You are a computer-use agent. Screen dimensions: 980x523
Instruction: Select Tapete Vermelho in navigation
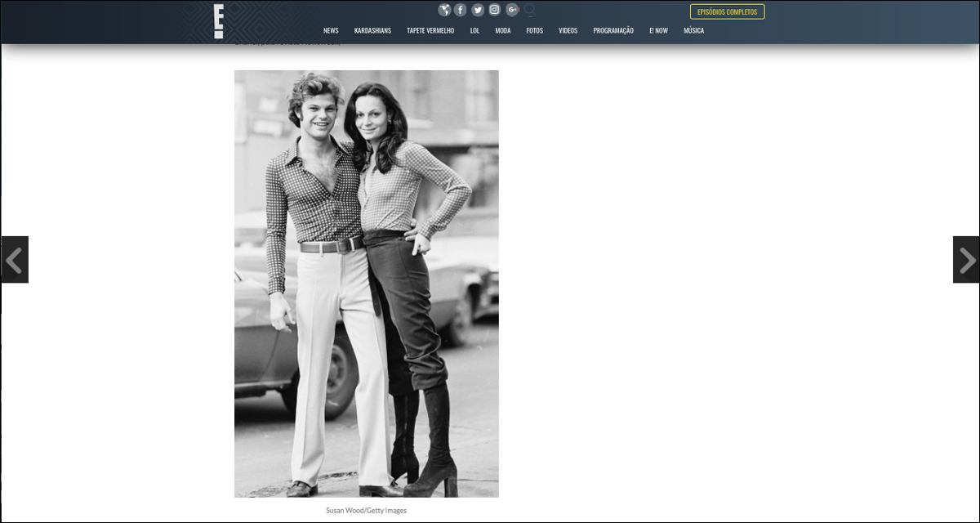tap(430, 31)
